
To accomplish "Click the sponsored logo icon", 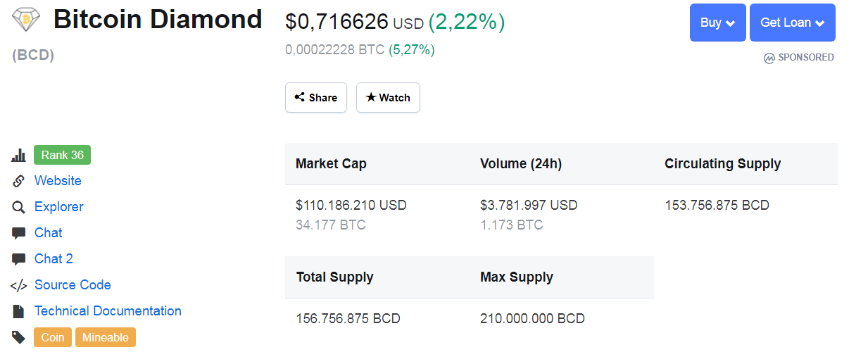I will (x=769, y=58).
